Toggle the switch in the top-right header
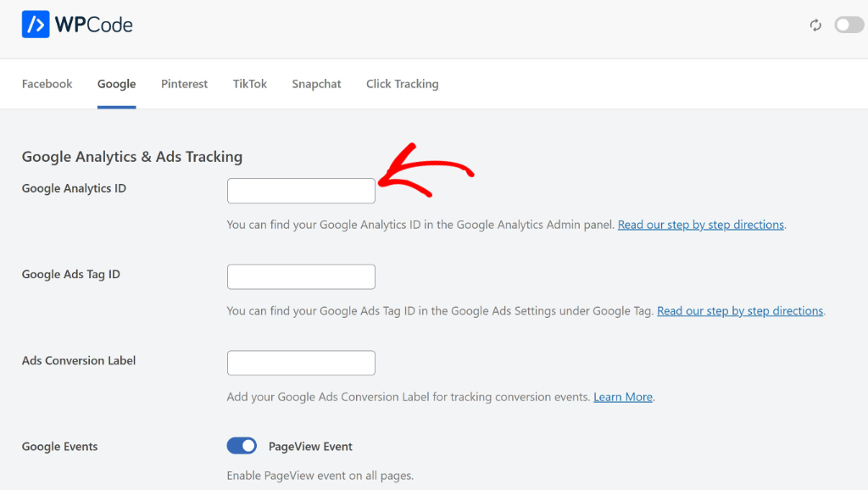 [x=849, y=25]
